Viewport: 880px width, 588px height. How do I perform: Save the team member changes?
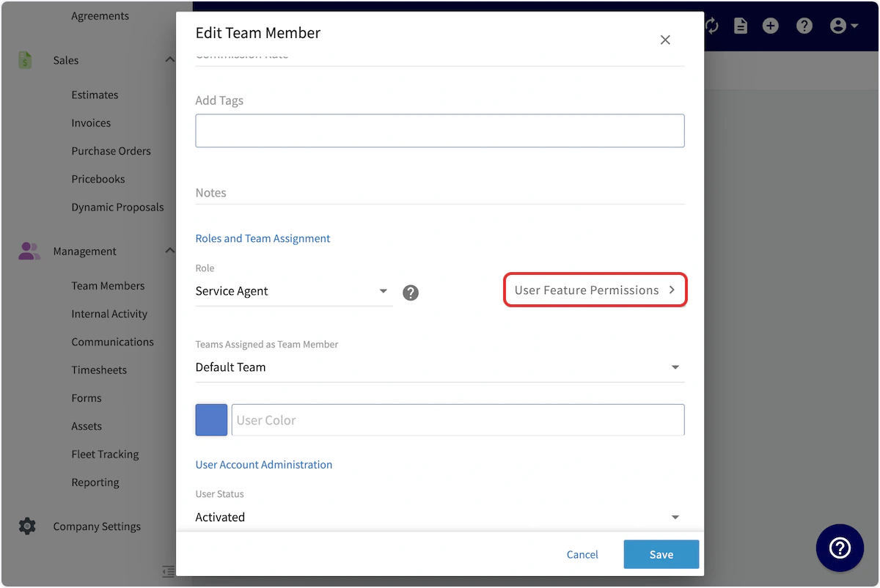click(x=661, y=554)
